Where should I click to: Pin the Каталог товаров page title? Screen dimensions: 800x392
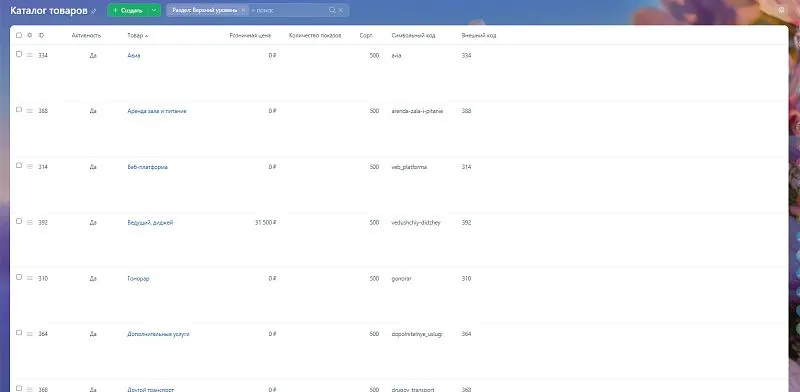pos(93,11)
